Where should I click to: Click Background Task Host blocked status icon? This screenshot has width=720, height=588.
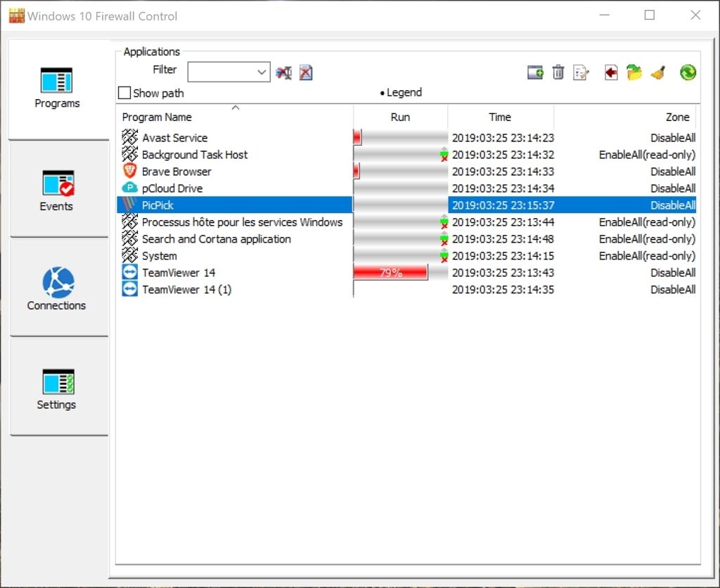point(444,155)
